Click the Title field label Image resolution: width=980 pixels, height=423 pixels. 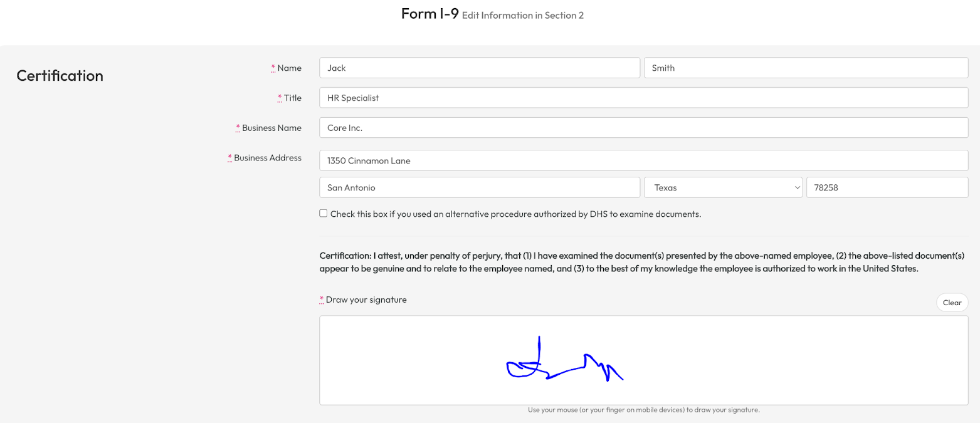coord(292,98)
